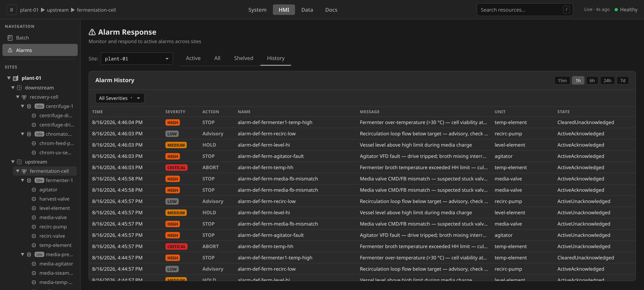The height and width of the screenshot is (290, 644).
Task: Click the media-pre... unit icon
Action: pos(29,255)
